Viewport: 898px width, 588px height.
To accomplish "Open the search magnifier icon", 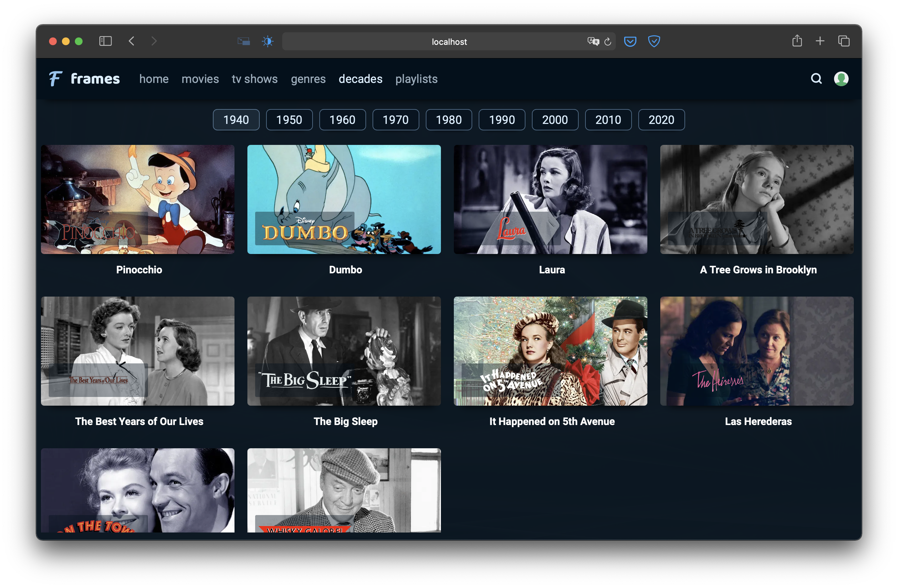I will coord(816,78).
